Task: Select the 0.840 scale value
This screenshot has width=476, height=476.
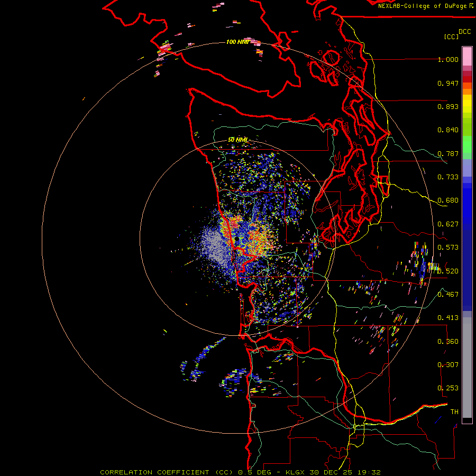Action: [448, 130]
